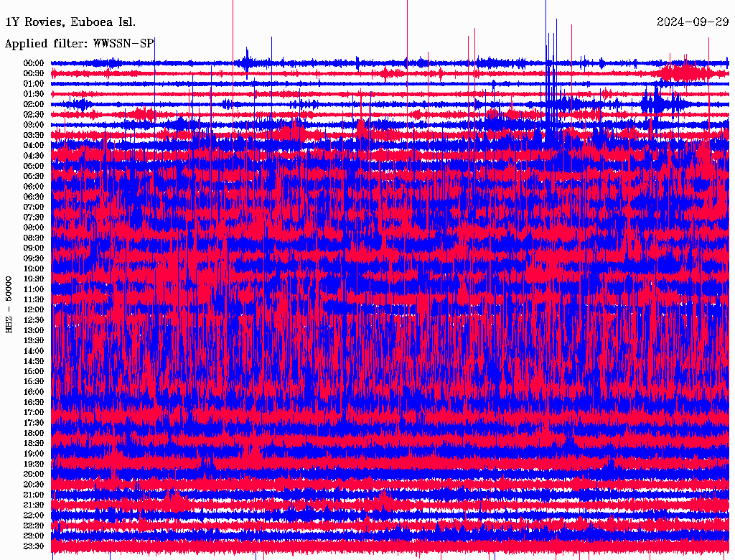This screenshot has width=735, height=560.
Task: Click the 15:00 time row label
Action: pos(34,372)
